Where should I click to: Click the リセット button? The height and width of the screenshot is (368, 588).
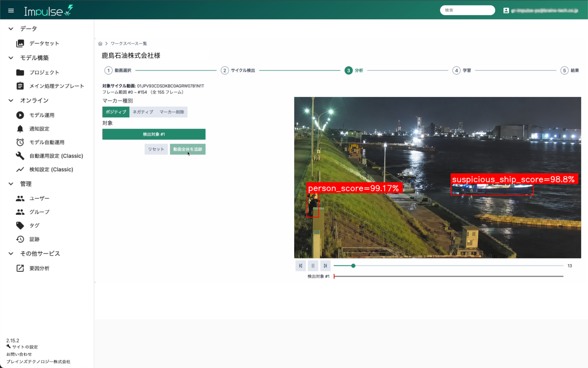[156, 149]
